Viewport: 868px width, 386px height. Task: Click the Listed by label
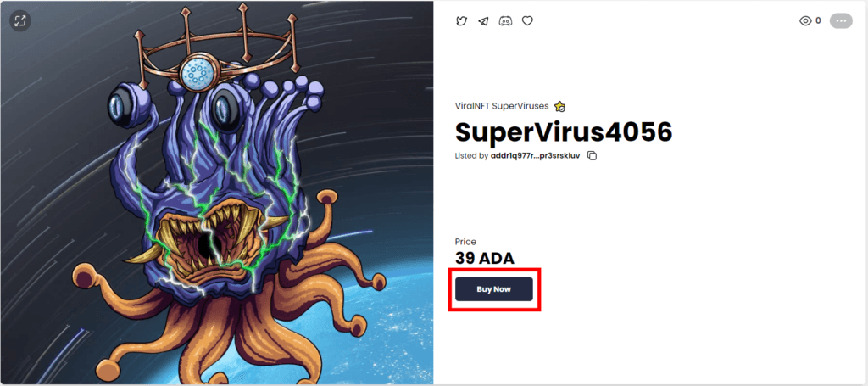point(471,155)
